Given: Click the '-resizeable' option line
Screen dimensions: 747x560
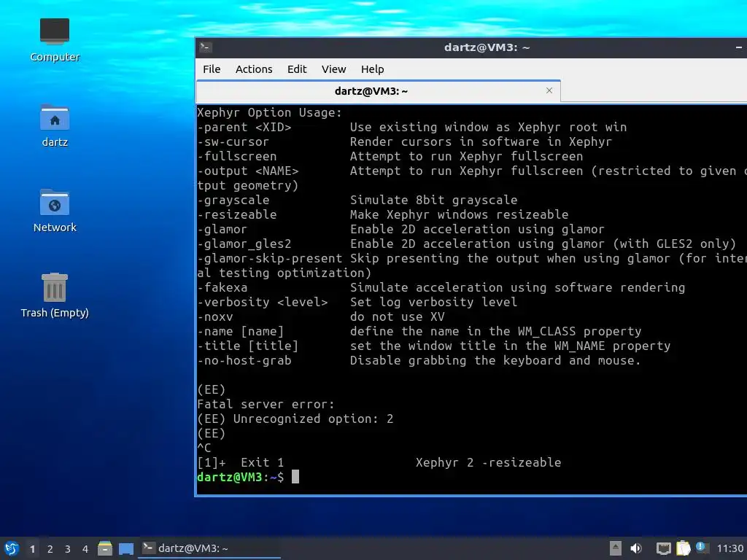Looking at the screenshot, I should click(382, 214).
